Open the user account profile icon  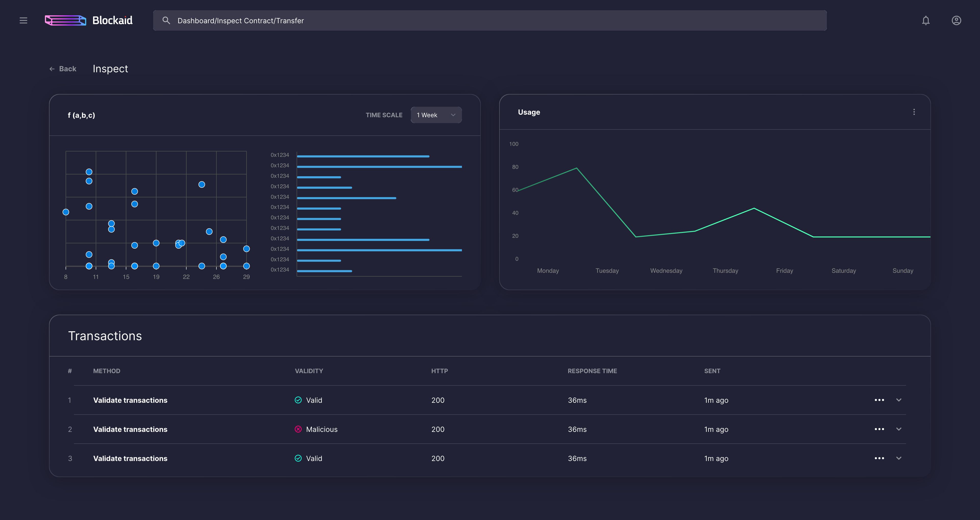click(956, 20)
